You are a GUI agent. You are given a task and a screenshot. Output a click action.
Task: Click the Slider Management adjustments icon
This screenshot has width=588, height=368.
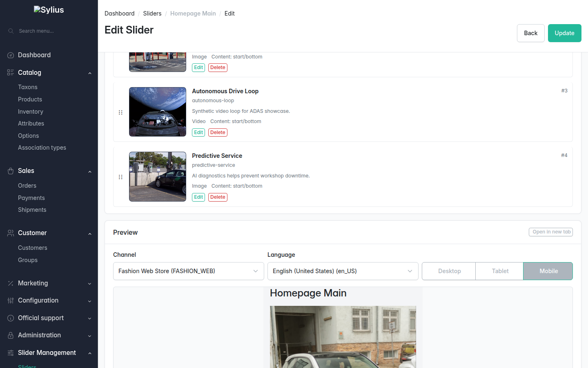point(11,353)
